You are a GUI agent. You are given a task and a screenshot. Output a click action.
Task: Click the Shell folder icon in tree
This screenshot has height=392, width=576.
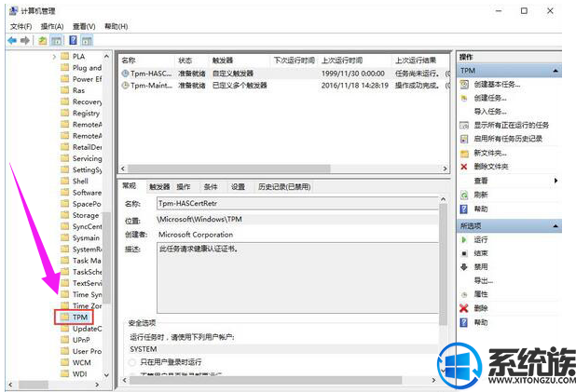64,181
